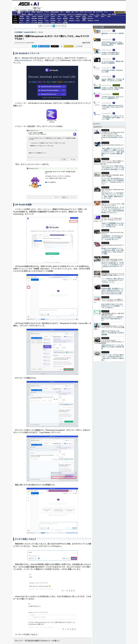Click the OpenAI logo thumbnail in ranking 6
Screen dimensions: 138x644
point(97,78)
